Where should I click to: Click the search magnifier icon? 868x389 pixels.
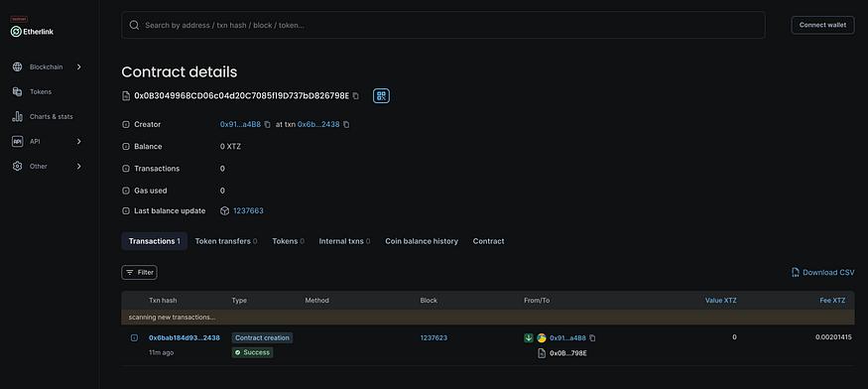coord(134,25)
